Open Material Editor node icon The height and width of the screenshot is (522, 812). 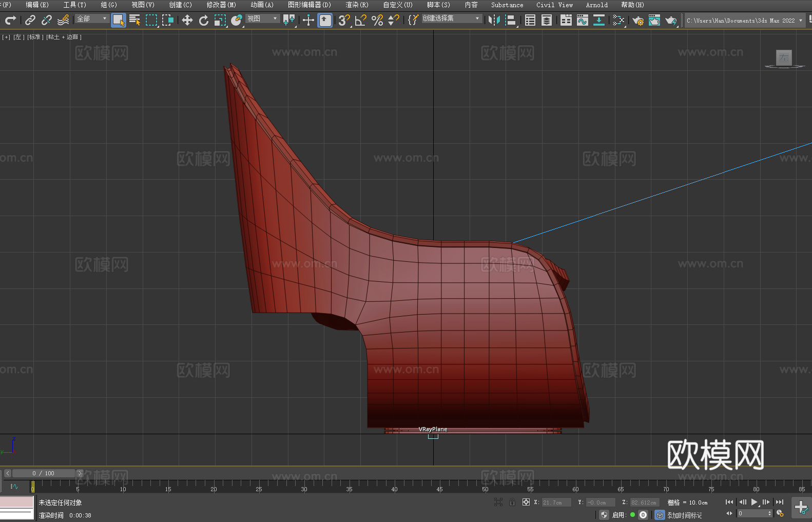coord(618,20)
